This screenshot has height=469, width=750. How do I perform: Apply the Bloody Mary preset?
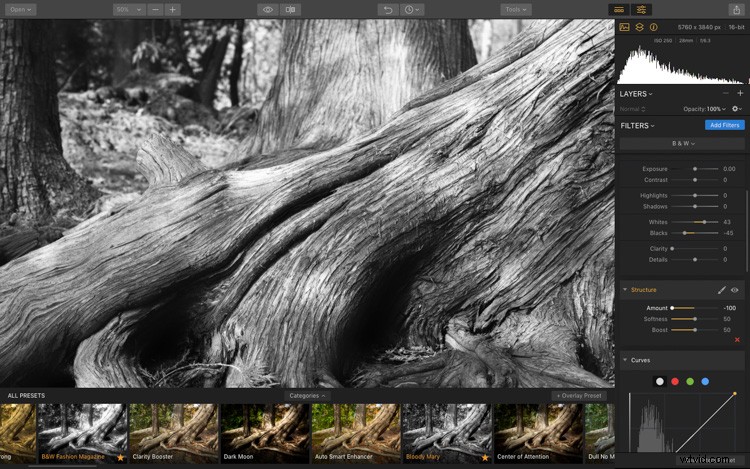pos(447,433)
